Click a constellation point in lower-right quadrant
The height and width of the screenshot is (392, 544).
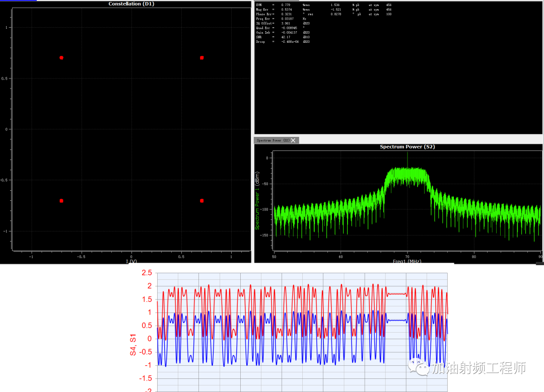pos(202,200)
